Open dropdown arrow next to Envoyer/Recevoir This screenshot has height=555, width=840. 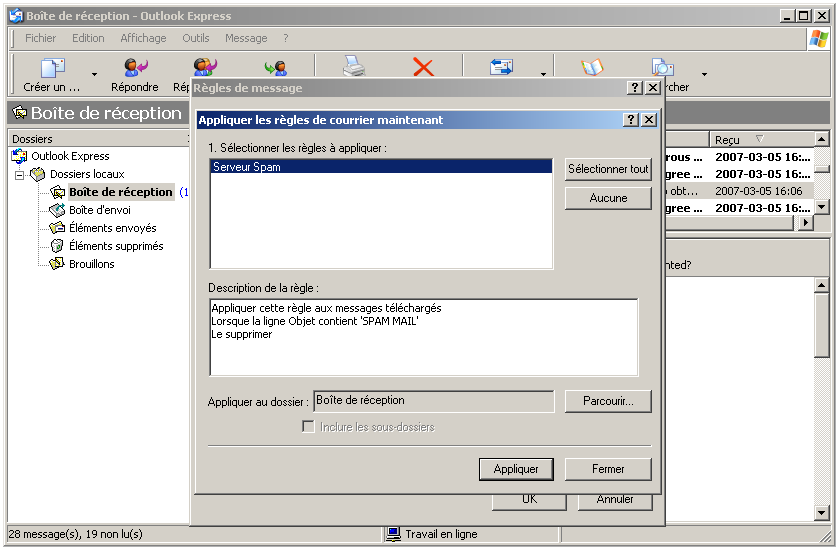tap(543, 74)
